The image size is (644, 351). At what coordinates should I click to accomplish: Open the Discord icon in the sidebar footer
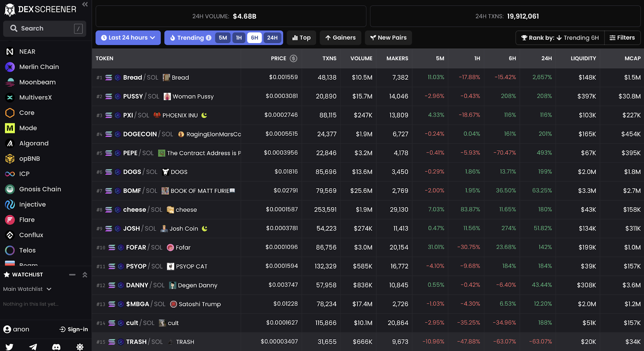point(56,347)
